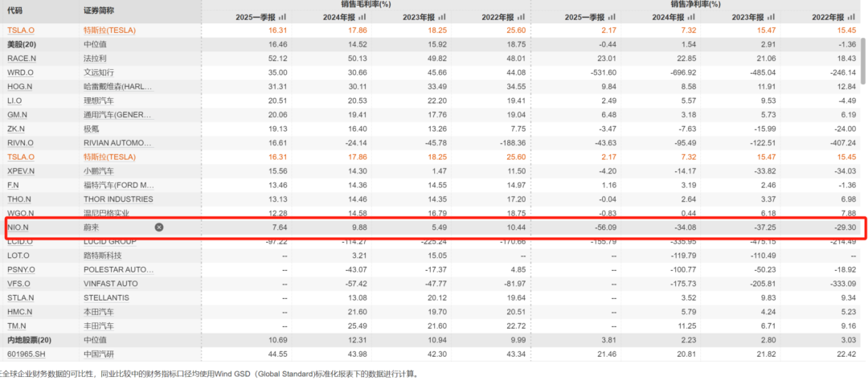Select RIVIAN gross margin value -188.36
Screen dimensions: 868x385
[513, 143]
